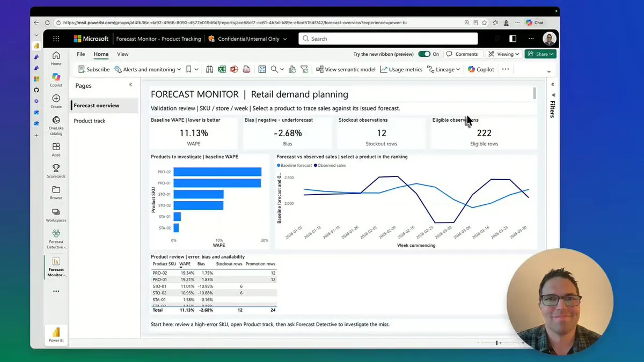This screenshot has height=362, width=644.
Task: Bookmark the page with the star icon
Action: coord(485,23)
